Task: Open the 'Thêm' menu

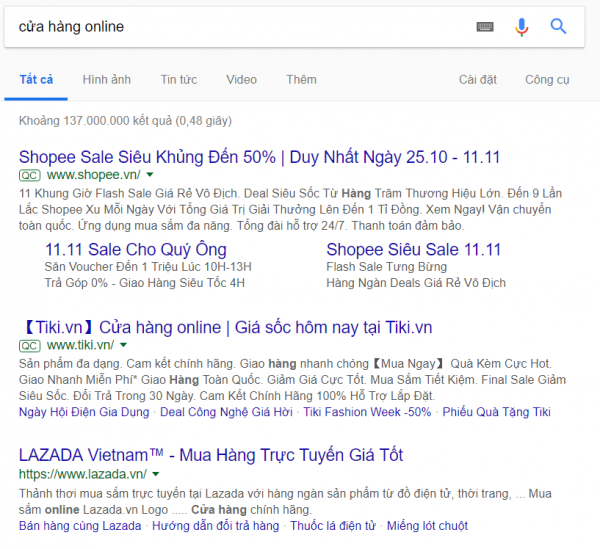Action: pyautogui.click(x=302, y=80)
